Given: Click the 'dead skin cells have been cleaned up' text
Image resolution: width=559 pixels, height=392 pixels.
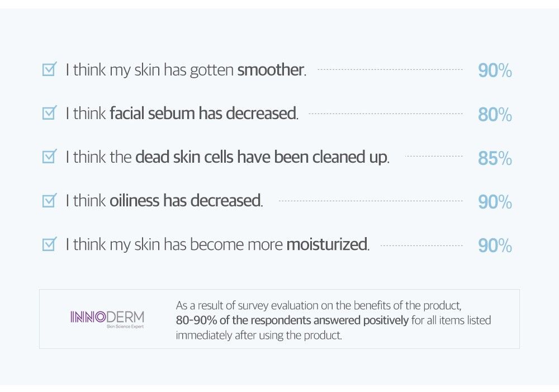Looking at the screenshot, I should click(262, 157).
